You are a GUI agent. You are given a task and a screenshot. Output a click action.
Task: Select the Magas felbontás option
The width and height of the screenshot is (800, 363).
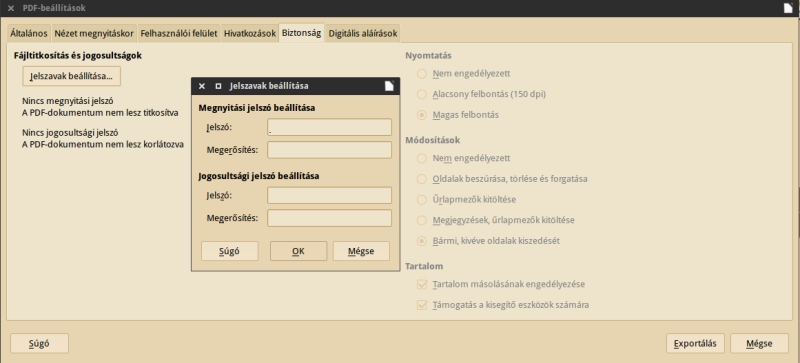coord(458,115)
